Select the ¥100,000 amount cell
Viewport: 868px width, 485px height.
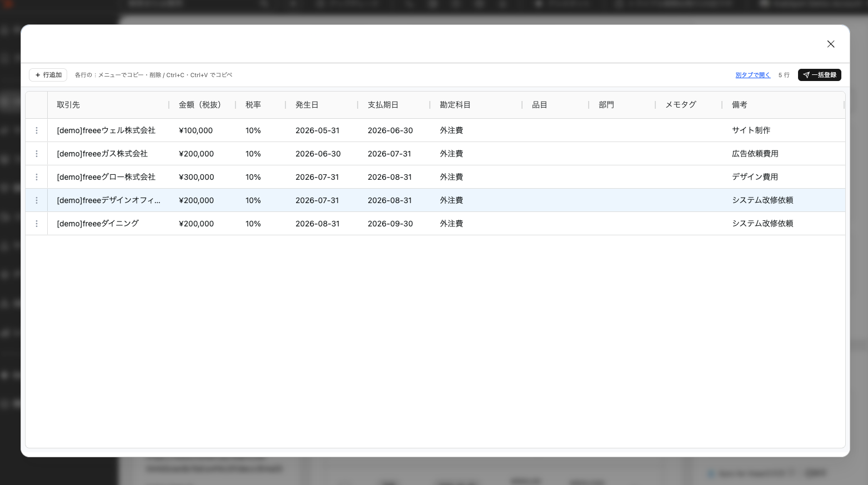tap(203, 130)
